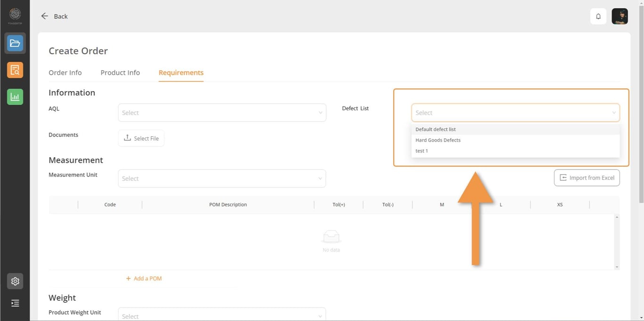Click the Defect List select field

(515, 113)
